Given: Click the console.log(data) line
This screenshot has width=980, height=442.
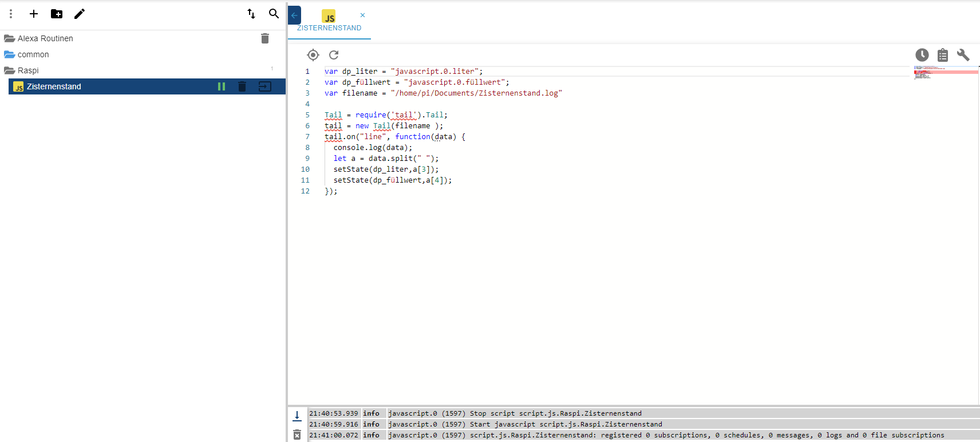Looking at the screenshot, I should tap(373, 148).
